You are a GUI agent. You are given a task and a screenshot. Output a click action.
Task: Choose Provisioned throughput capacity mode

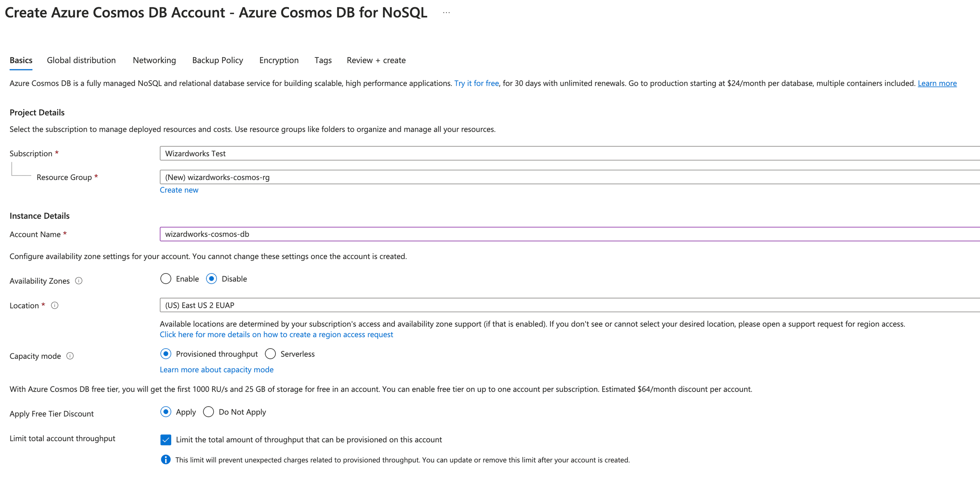(x=166, y=354)
